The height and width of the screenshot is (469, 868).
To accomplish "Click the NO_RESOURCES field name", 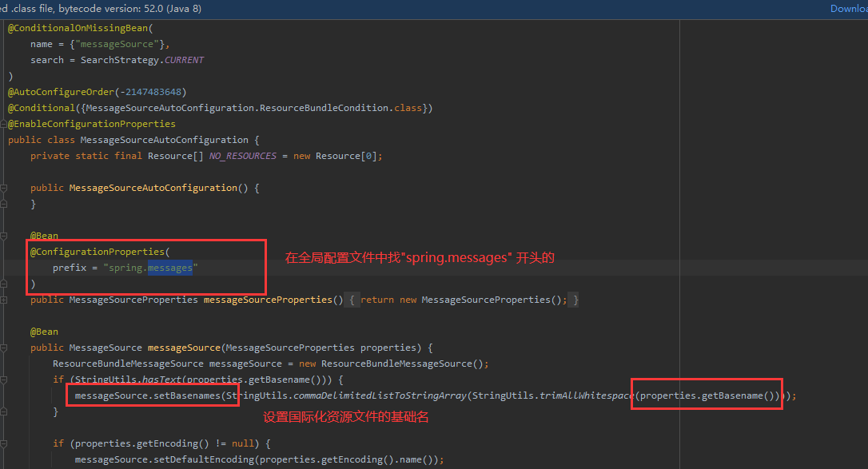I will click(242, 156).
